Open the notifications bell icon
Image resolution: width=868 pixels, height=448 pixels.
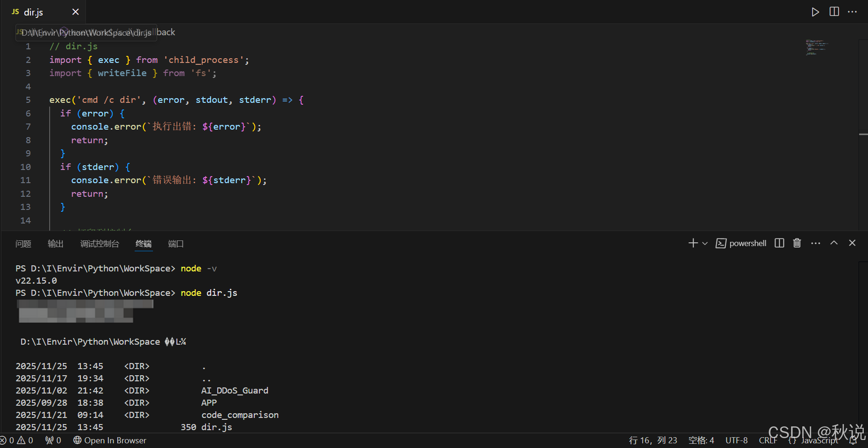[x=853, y=440]
